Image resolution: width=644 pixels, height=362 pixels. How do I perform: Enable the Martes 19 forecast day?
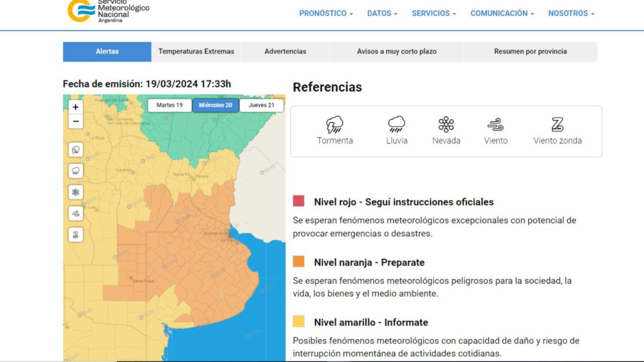tap(169, 105)
